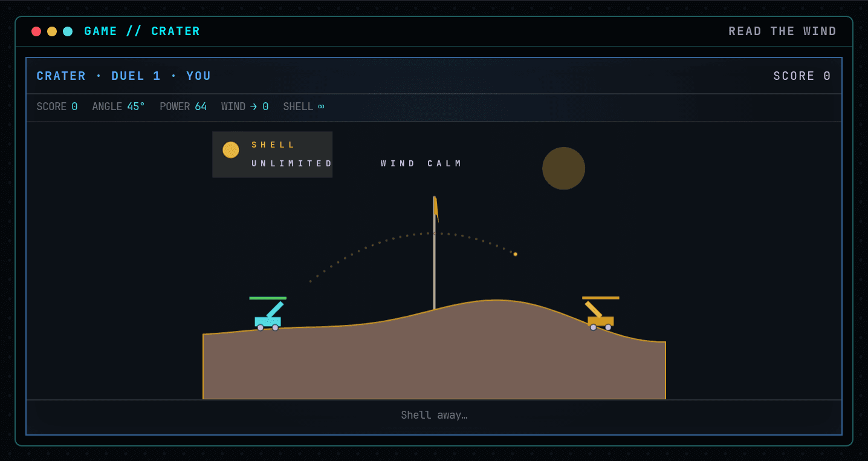Viewport: 868px width, 461px height.
Task: Click the ANGLE 45° readout
Action: coord(118,106)
